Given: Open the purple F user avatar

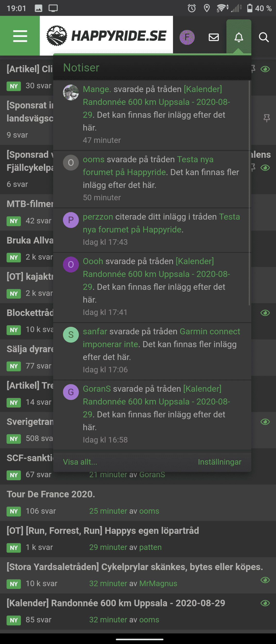Looking at the screenshot, I should (187, 37).
